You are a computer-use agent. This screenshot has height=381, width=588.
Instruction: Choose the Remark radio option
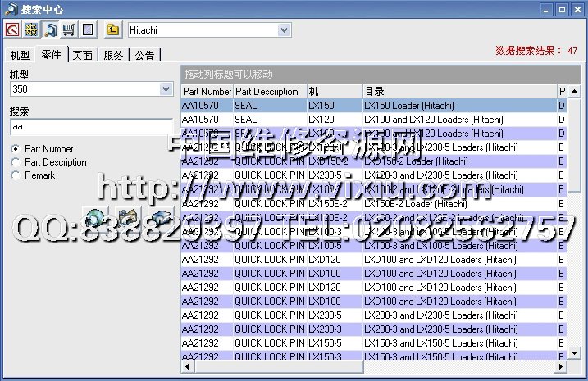pos(16,175)
